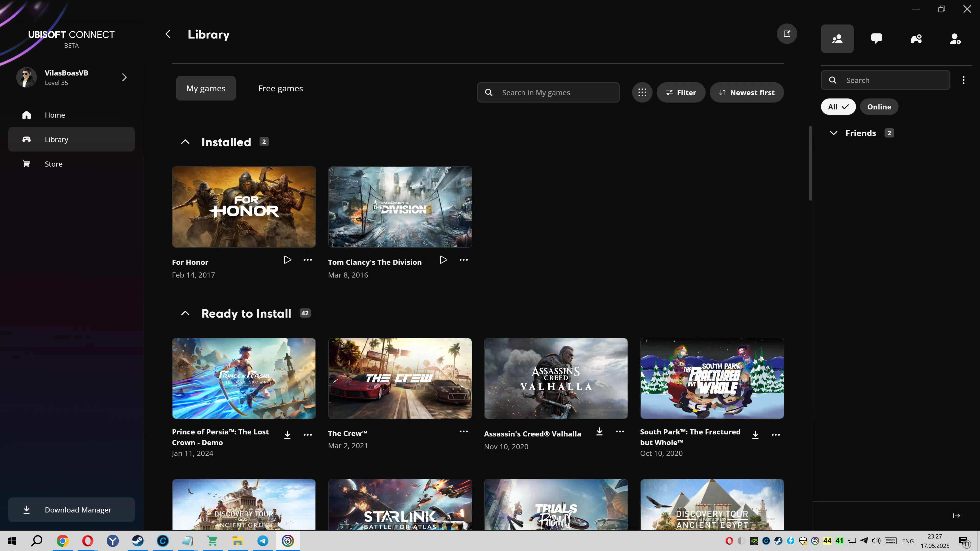Click VilasBoasVB profile avatar

[x=26, y=77]
